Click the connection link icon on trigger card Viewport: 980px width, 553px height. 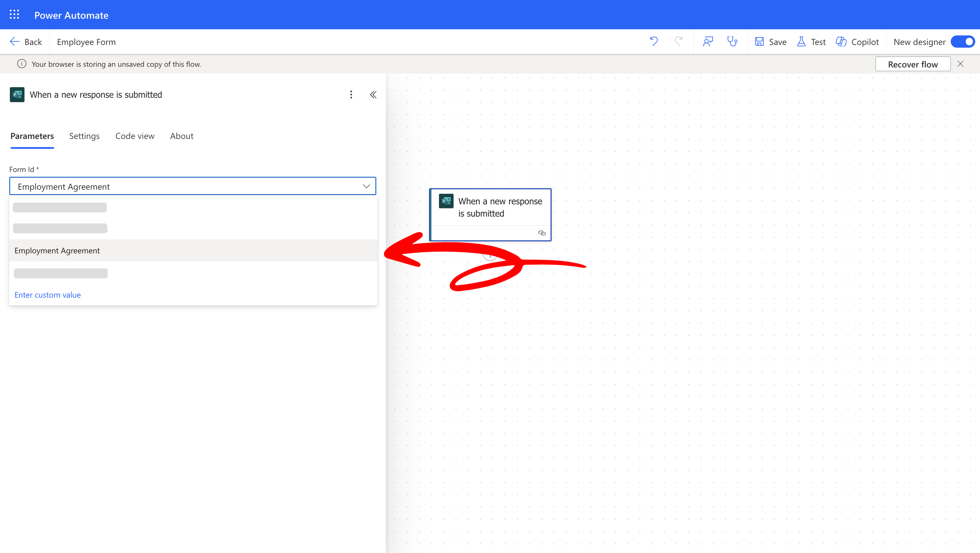[542, 233]
